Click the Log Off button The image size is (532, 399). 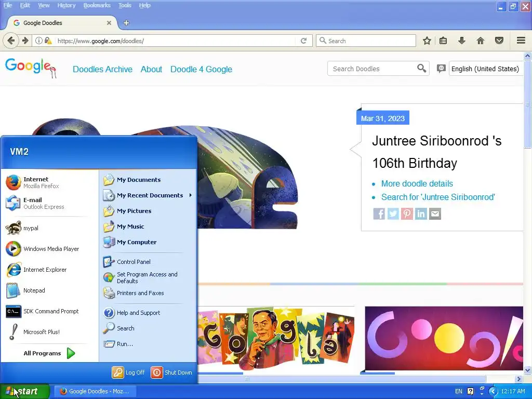point(129,372)
